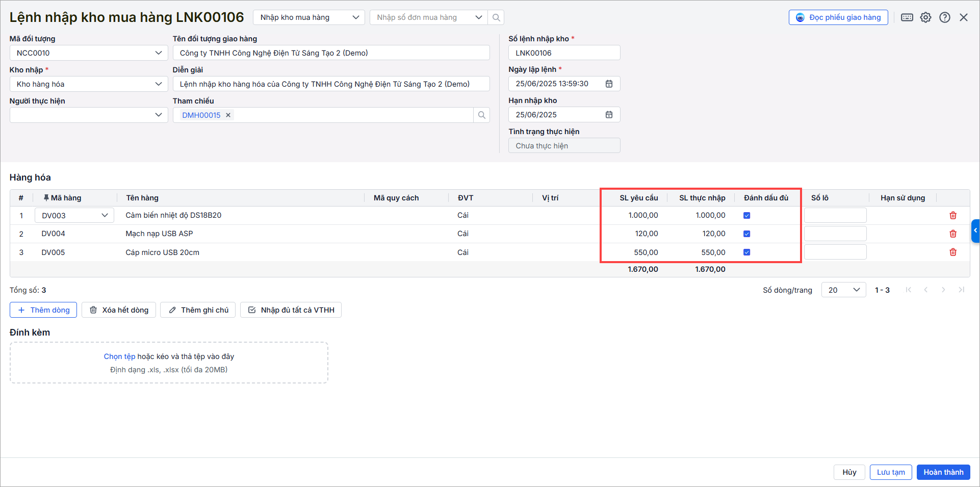Open the keyboard shortcuts icon

click(907, 17)
